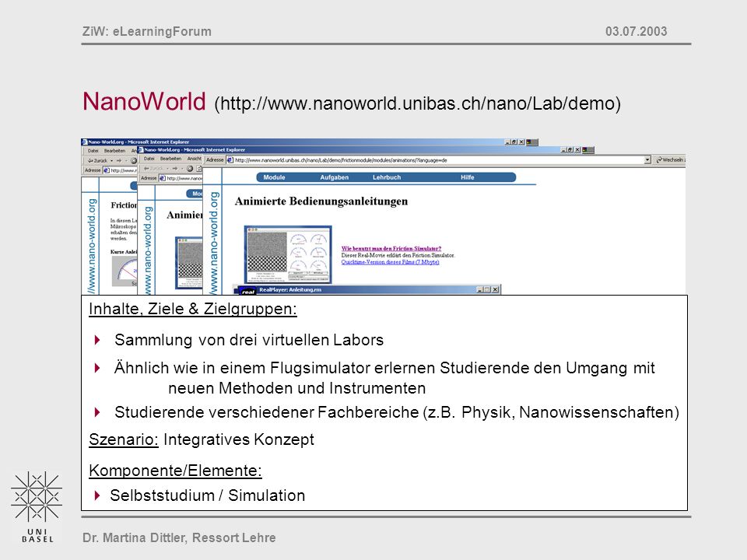This screenshot has height=560, width=747.
Task: Expand the address bar dropdown arrow
Action: coord(647,160)
